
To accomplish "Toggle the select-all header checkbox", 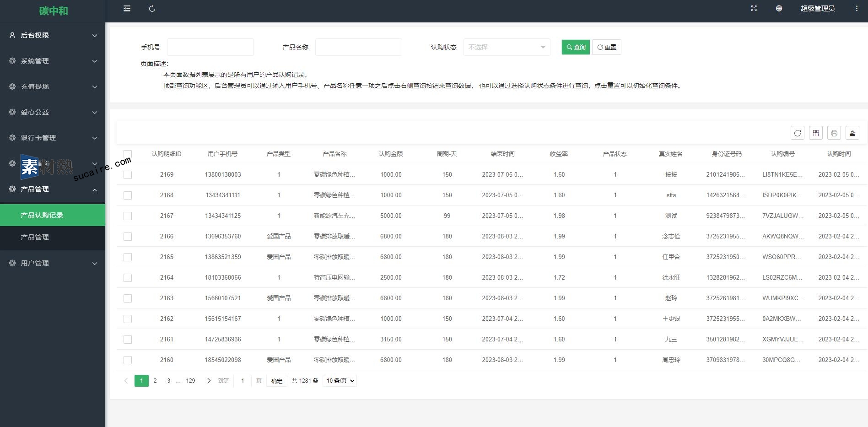I will (x=128, y=154).
